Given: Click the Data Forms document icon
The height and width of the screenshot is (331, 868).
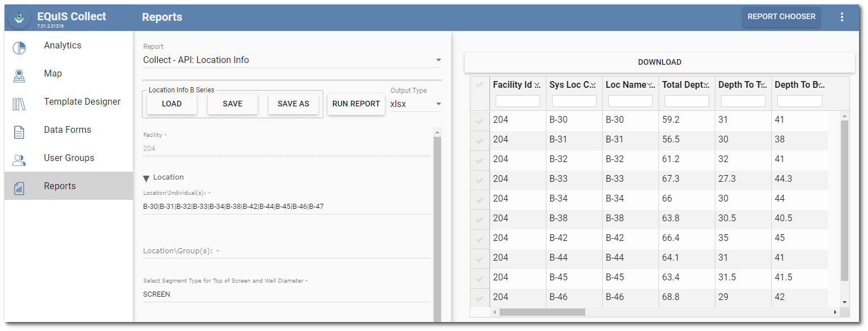Looking at the screenshot, I should coord(19,129).
